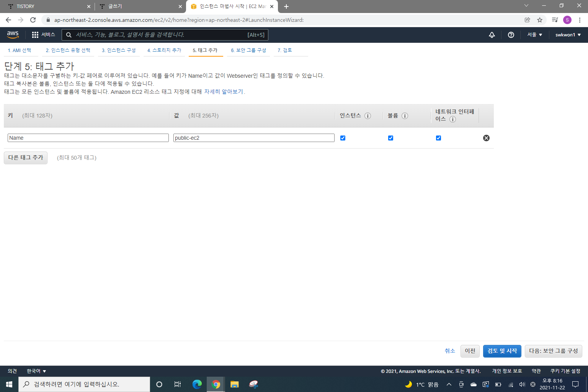Open the AWS notifications bell
Screen dimensions: 588x392
click(x=492, y=35)
